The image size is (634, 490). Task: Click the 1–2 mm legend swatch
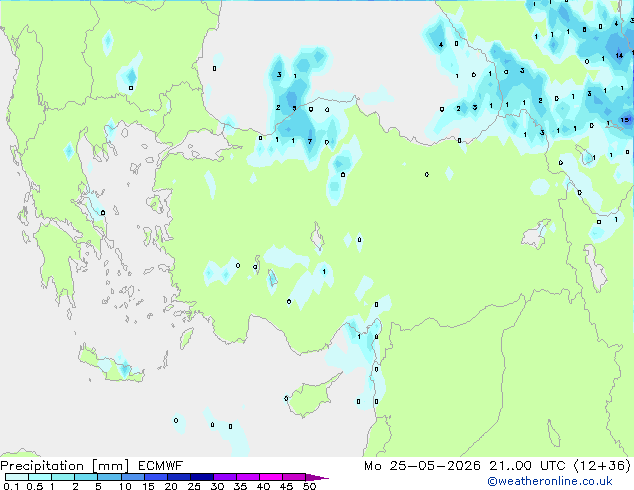coord(63,477)
